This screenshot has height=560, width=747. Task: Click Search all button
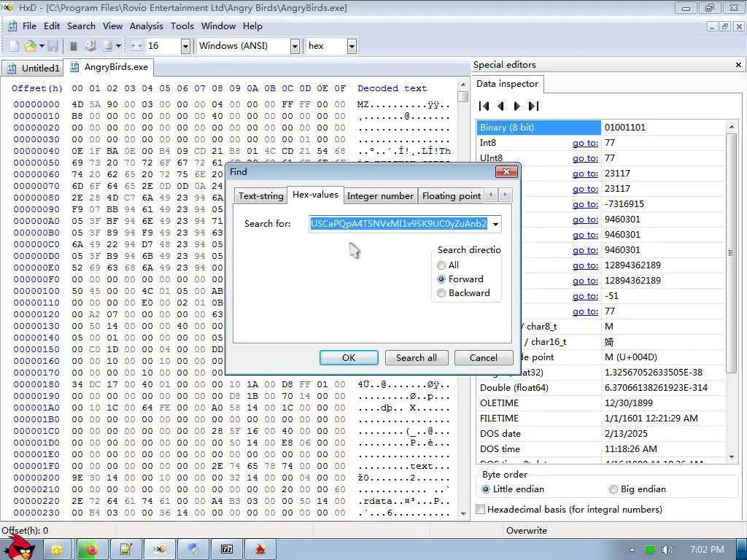point(417,357)
